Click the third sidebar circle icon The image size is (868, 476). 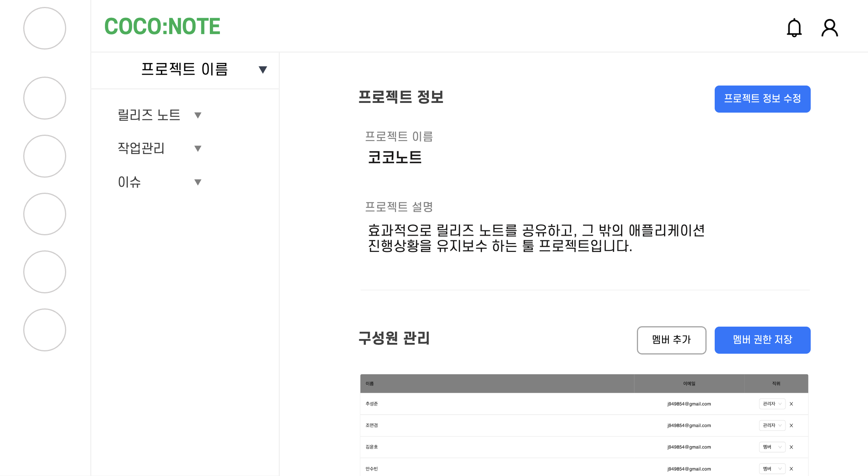coord(45,156)
